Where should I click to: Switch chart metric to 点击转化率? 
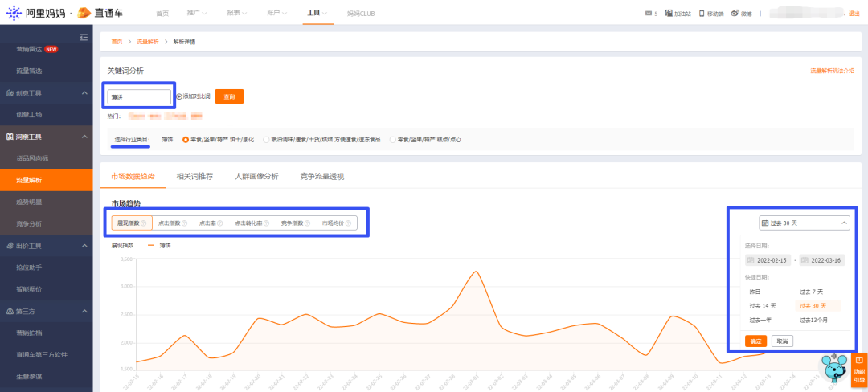[252, 223]
